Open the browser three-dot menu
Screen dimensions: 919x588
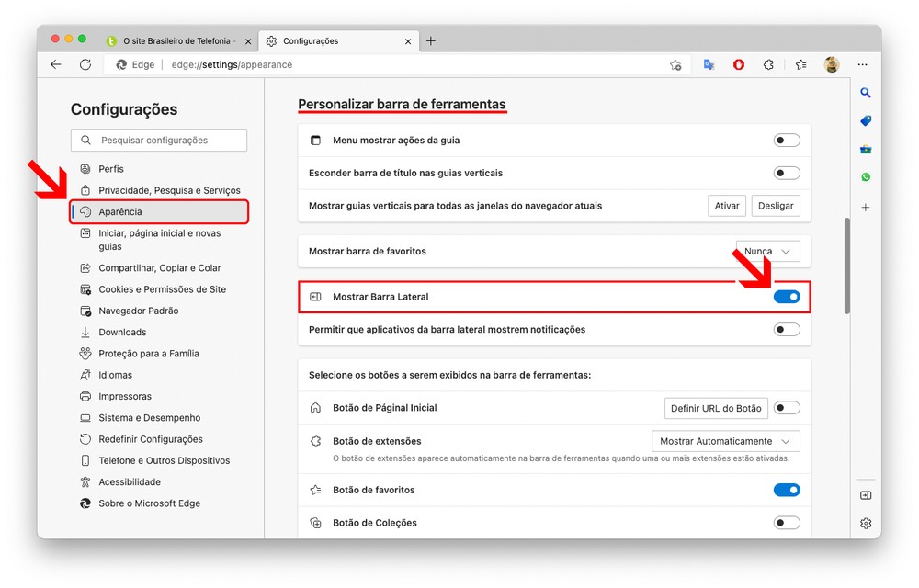click(x=862, y=64)
